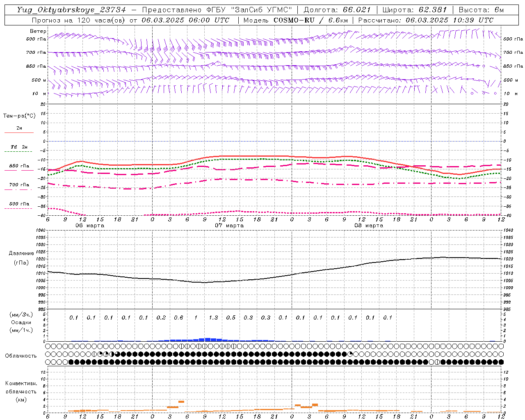The image size is (525, 420).
Task: Click the longitude value Долгота: 66.021
Action: point(337,10)
